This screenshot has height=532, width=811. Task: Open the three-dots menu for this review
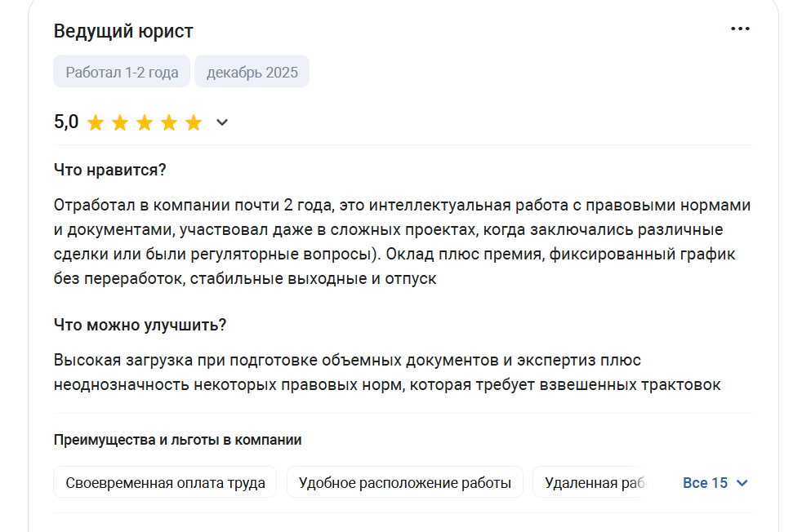740,29
